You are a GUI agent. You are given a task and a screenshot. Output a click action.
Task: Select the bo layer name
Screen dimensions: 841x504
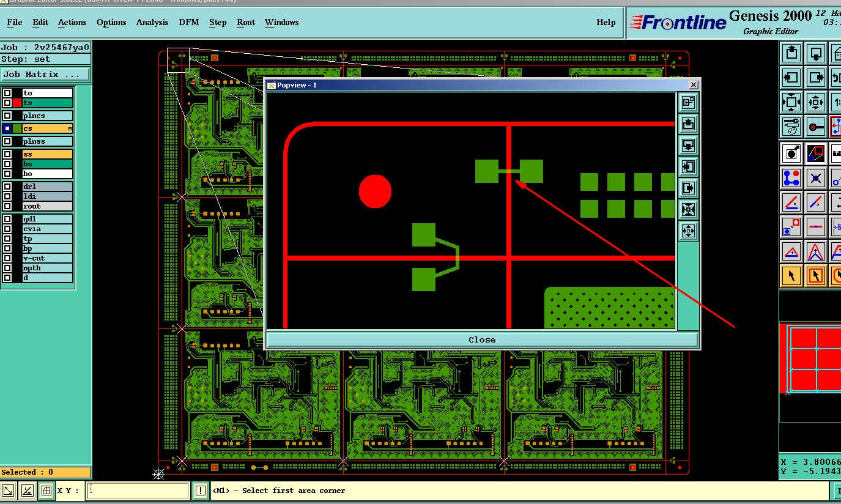[x=48, y=174]
